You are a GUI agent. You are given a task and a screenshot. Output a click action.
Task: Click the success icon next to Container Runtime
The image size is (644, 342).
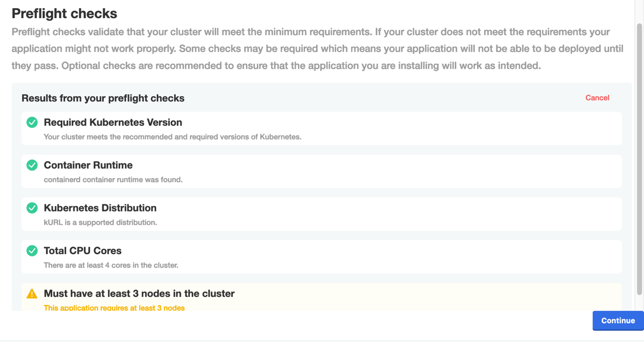[x=32, y=165]
